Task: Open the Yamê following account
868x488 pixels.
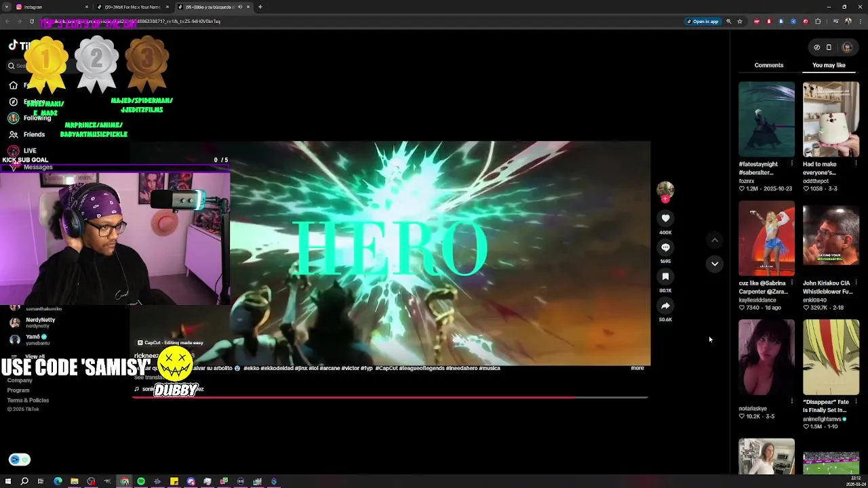Action: [x=31, y=339]
